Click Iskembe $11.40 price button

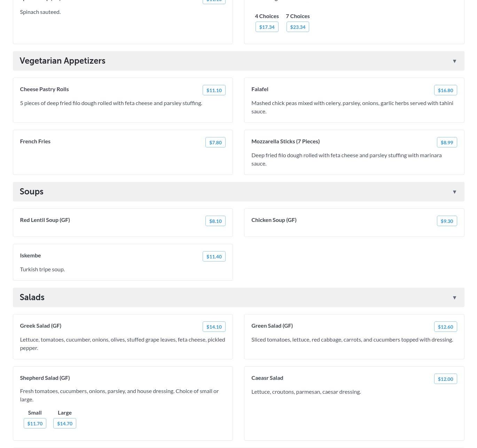(x=214, y=256)
